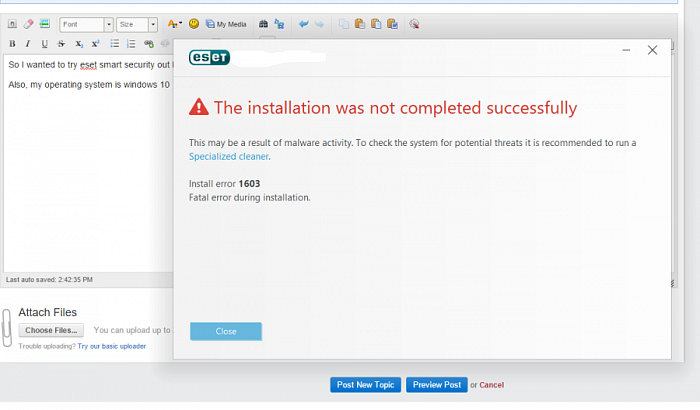Screen dimensions: 700x410
Task: Click Close button in ESET installer
Action: pos(226,331)
